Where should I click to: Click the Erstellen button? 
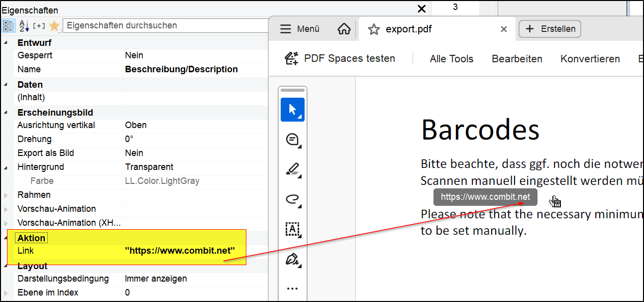point(549,29)
